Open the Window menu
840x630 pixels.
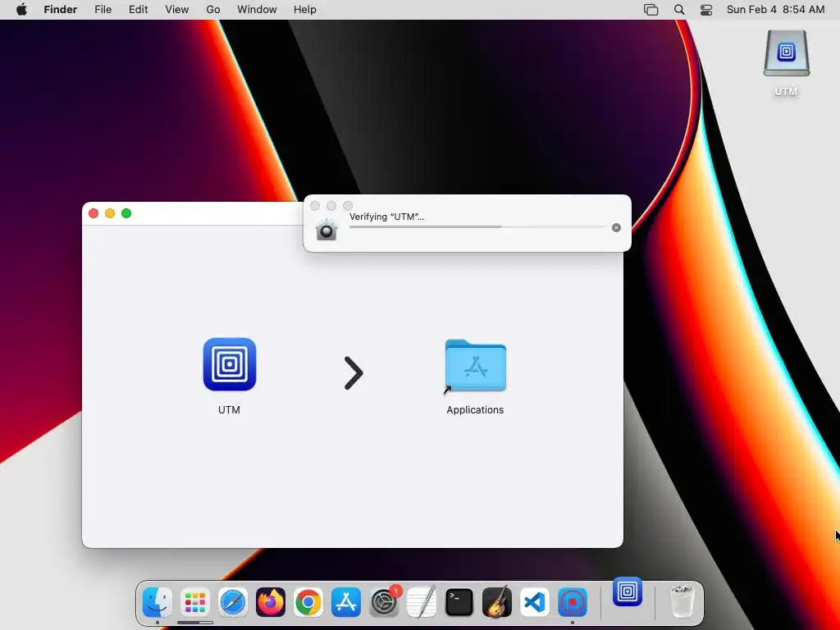257,10
